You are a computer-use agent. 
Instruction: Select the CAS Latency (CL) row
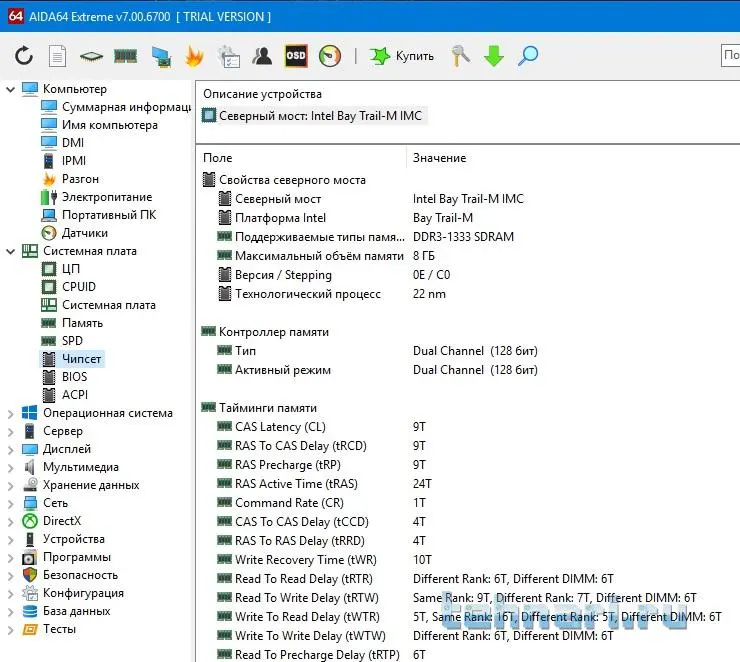pyautogui.click(x=320, y=427)
